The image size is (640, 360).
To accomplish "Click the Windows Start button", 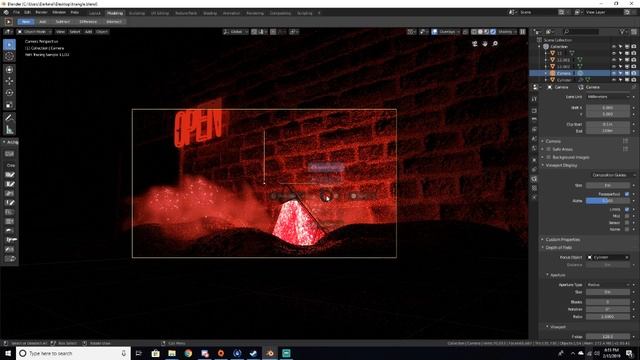I will [8, 353].
